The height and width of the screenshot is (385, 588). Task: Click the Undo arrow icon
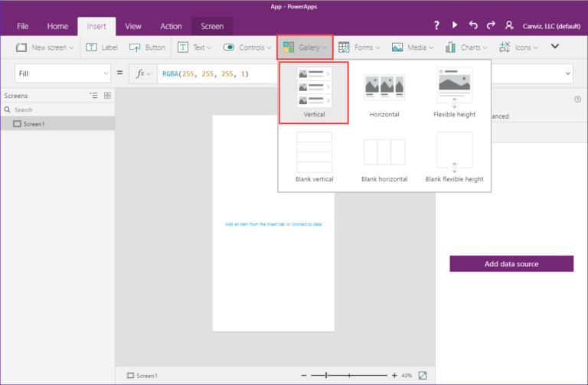tap(473, 26)
